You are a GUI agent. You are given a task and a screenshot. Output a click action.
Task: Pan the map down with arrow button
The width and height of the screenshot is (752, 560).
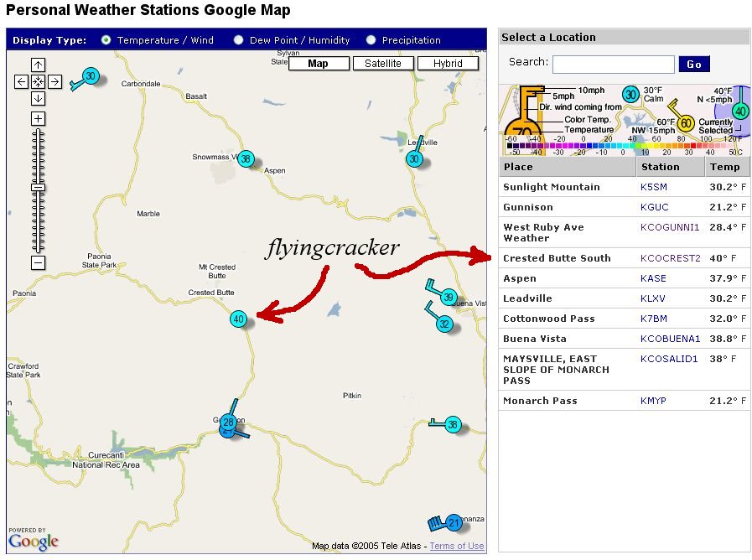coord(38,98)
